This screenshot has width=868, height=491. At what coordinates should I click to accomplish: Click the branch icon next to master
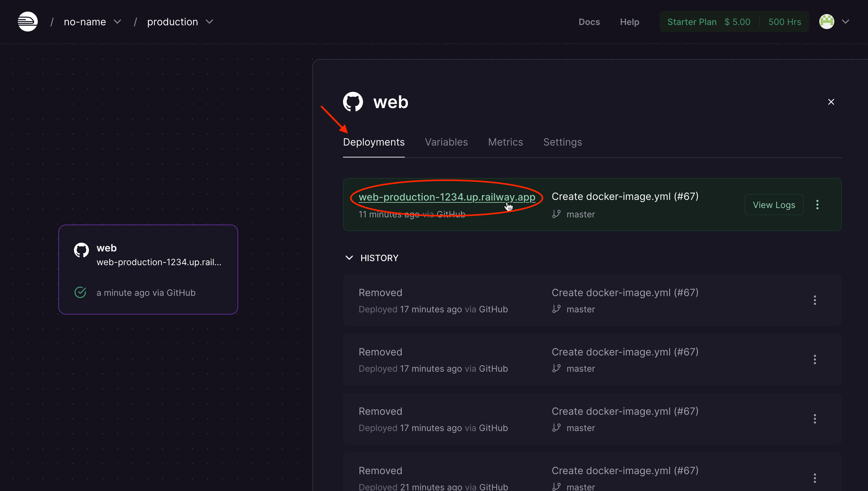pyautogui.click(x=556, y=214)
